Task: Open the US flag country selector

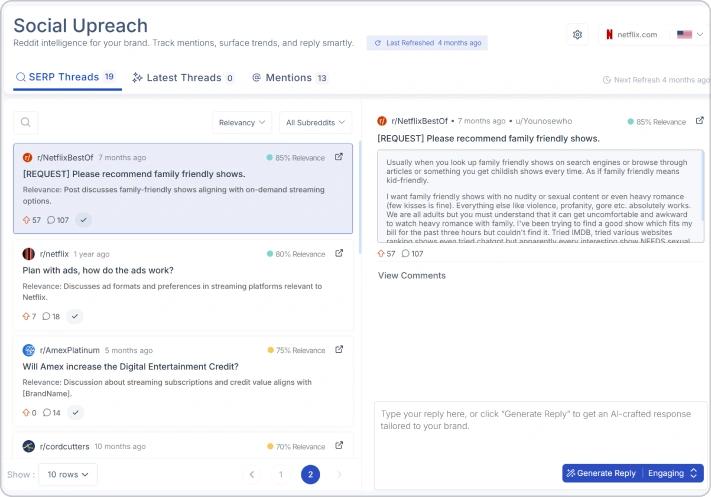Action: [690, 34]
